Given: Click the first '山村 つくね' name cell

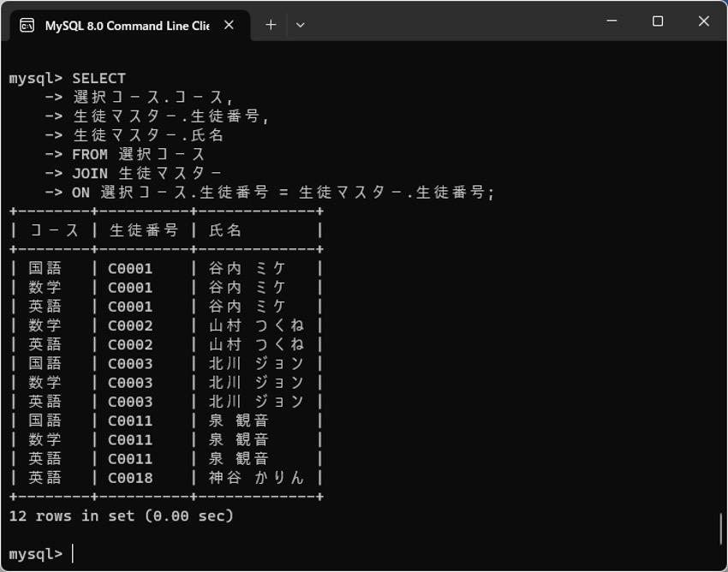Looking at the screenshot, I should pos(256,325).
